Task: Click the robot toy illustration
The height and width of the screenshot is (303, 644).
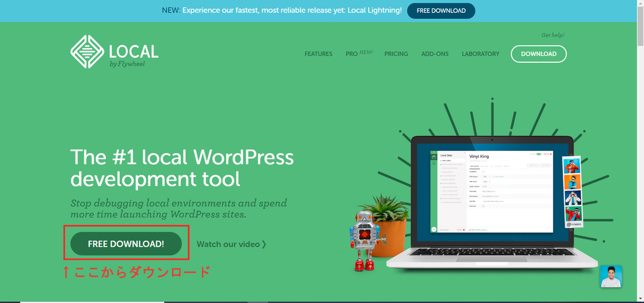Action: pos(366,240)
